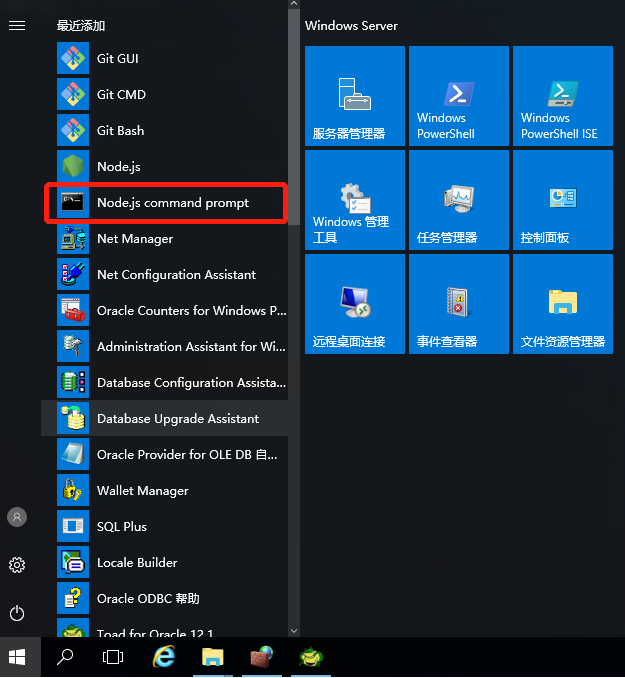Viewport: 625px width, 678px height.
Task: Launch Oracle Net Manager
Action: tap(134, 238)
